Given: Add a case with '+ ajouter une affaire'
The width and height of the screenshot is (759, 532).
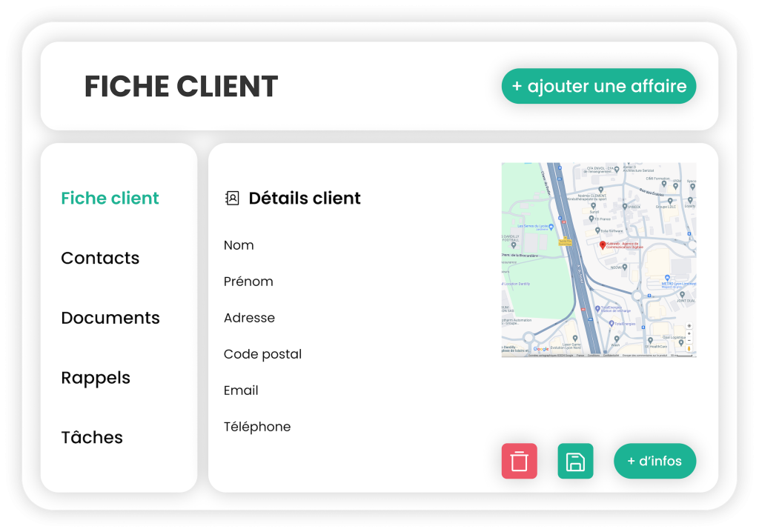Looking at the screenshot, I should coord(599,86).
